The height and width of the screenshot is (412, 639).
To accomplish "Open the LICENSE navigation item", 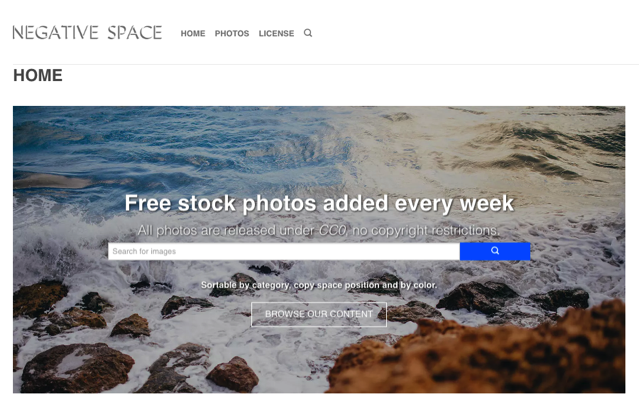I will [x=276, y=33].
